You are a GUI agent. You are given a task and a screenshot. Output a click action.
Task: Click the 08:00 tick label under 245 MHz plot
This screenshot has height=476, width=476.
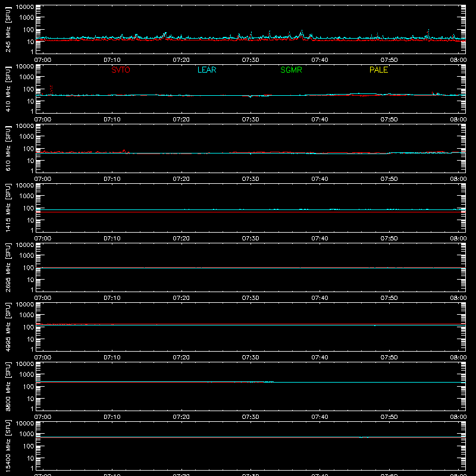[458, 60]
